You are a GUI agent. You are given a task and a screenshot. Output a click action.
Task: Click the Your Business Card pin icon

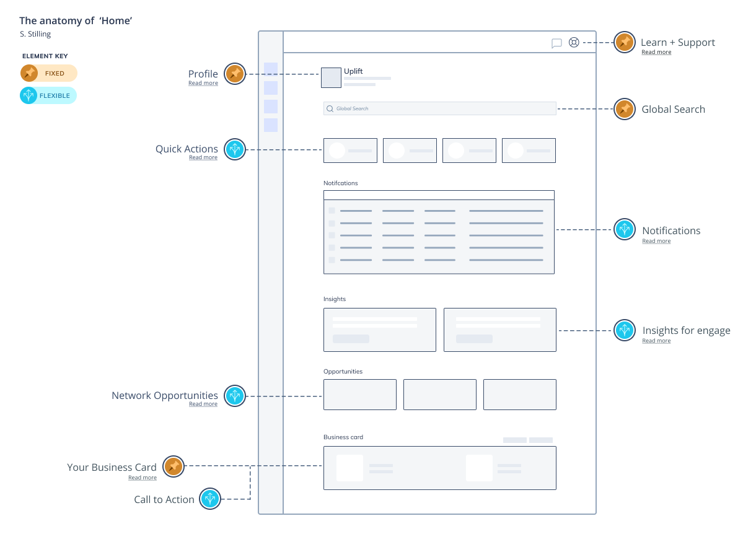pos(174,466)
